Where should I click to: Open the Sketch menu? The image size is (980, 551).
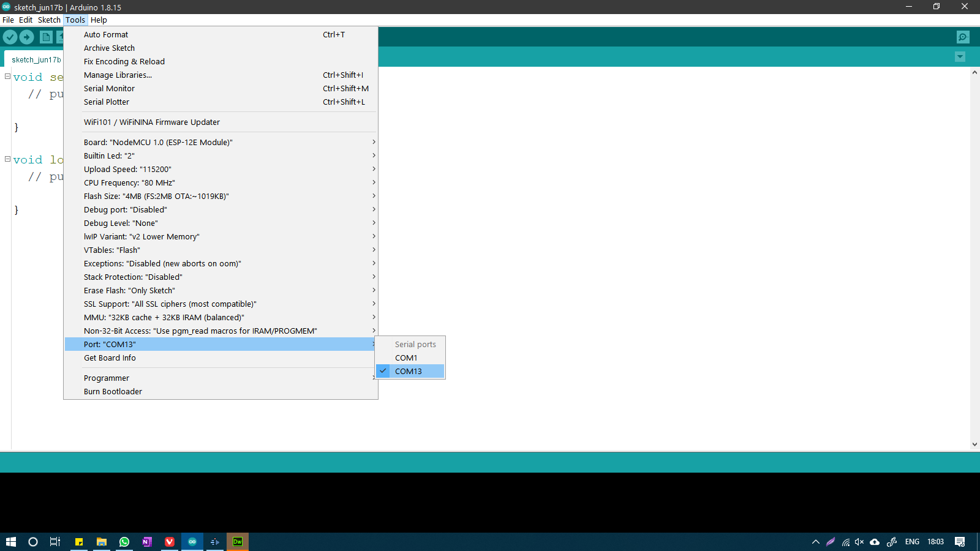click(x=49, y=20)
